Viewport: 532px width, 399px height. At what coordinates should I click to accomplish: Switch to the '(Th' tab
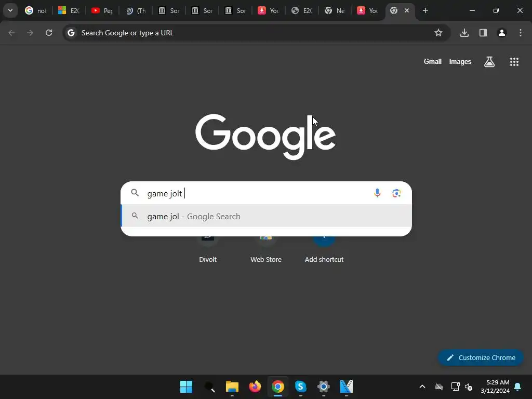tap(136, 10)
